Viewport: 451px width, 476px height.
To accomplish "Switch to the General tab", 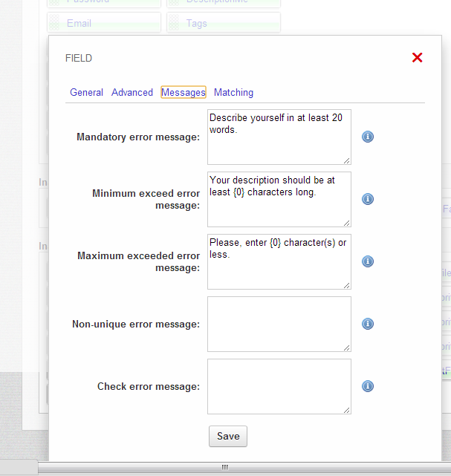I will [86, 93].
